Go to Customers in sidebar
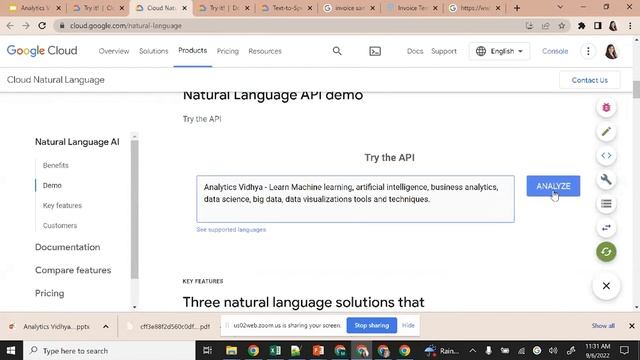The image size is (640, 360). (x=60, y=225)
